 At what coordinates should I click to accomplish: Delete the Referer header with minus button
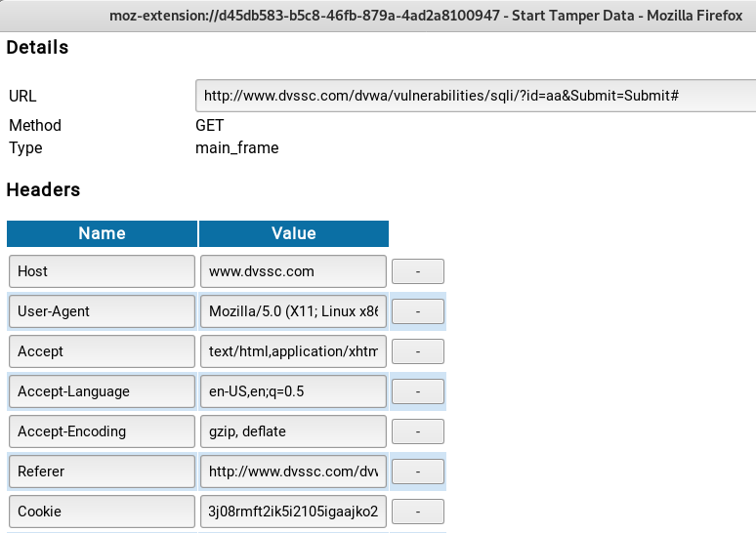click(x=417, y=471)
